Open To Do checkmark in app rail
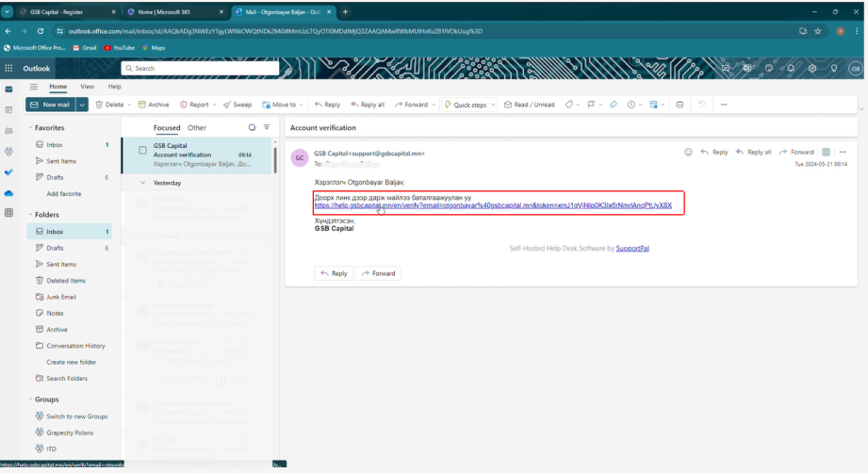 pyautogui.click(x=8, y=172)
